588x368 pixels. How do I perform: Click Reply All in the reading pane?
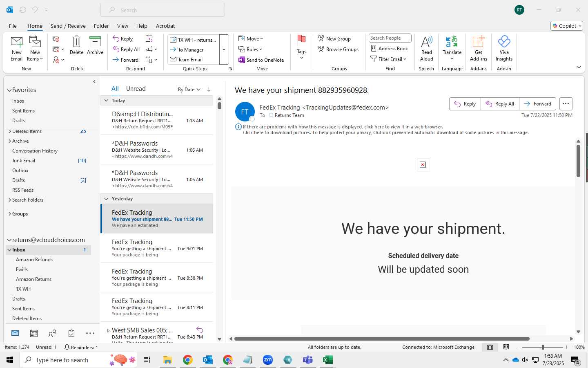500,104
